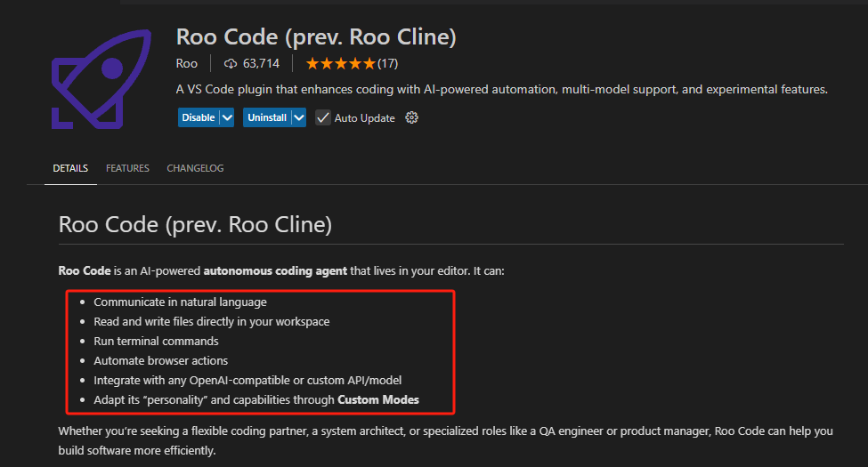Toggle the Auto Update checkbox
This screenshot has width=868, height=467.
(323, 117)
